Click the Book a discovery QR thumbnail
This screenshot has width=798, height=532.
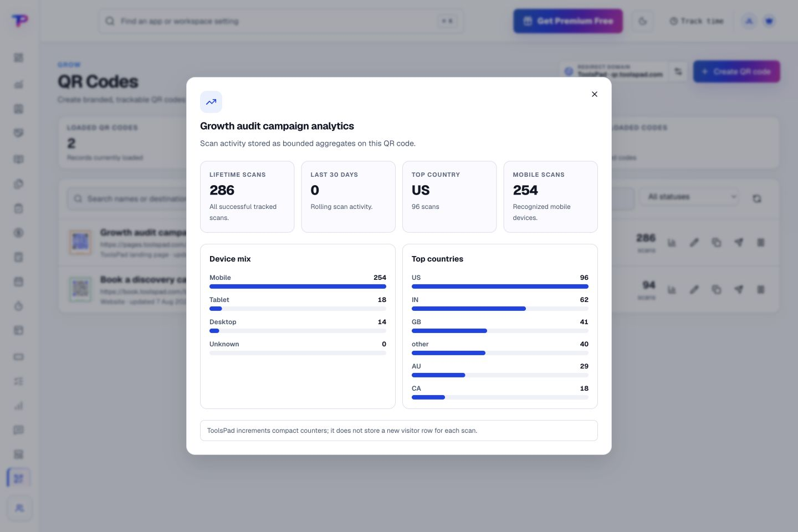(80, 289)
